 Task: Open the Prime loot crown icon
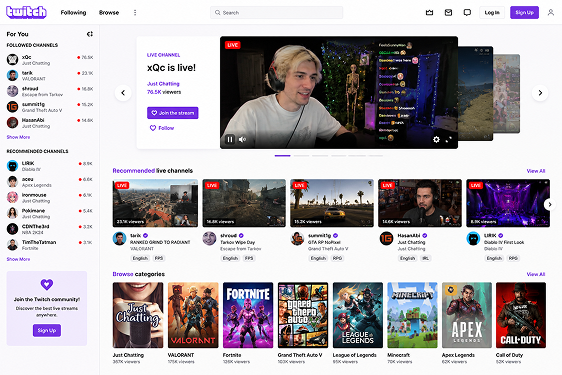429,13
